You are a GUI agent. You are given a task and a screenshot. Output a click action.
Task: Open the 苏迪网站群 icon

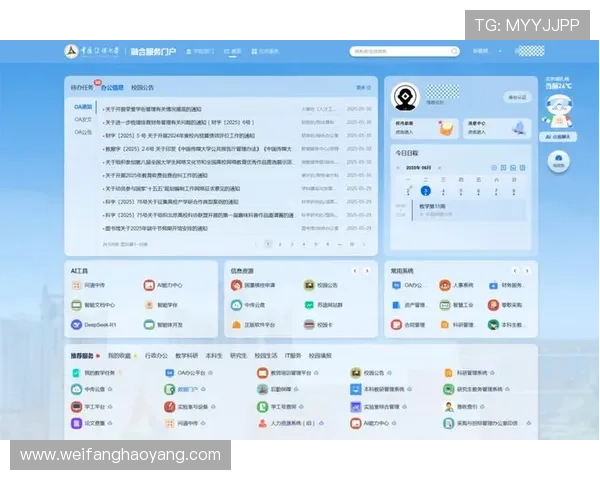click(309, 305)
